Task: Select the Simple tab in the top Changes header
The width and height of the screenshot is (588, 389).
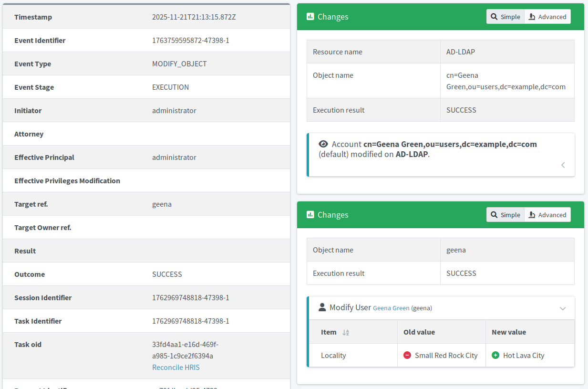Action: [x=505, y=16]
